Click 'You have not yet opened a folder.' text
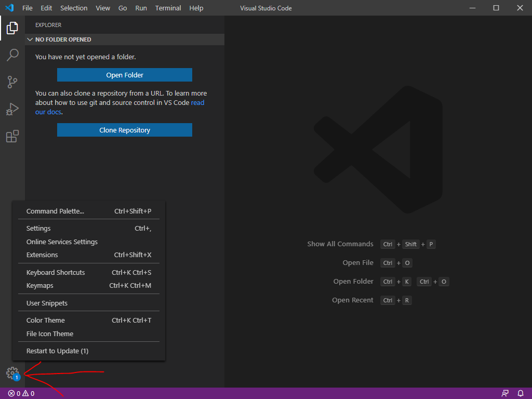This screenshot has height=399, width=532. click(86, 57)
